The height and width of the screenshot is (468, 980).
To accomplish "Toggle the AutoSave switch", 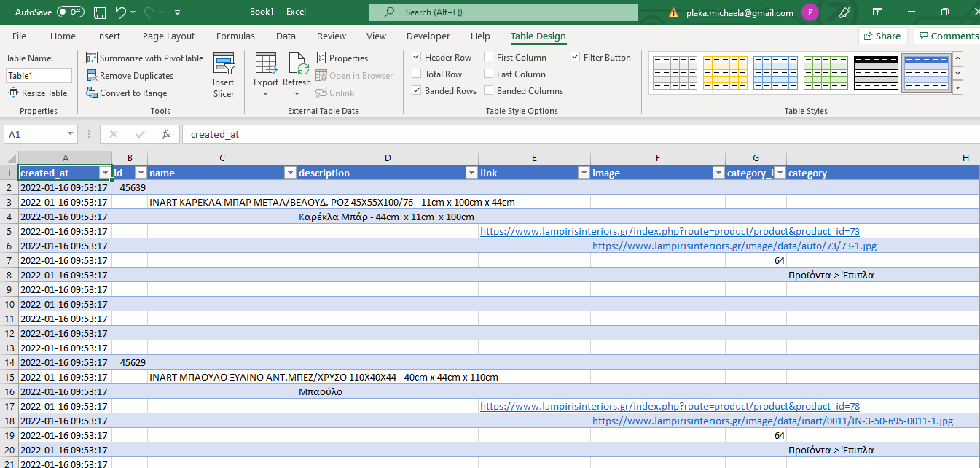I will 71,12.
